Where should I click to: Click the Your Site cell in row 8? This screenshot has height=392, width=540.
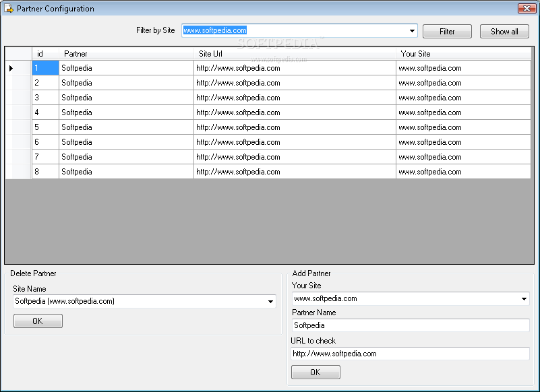(464, 172)
